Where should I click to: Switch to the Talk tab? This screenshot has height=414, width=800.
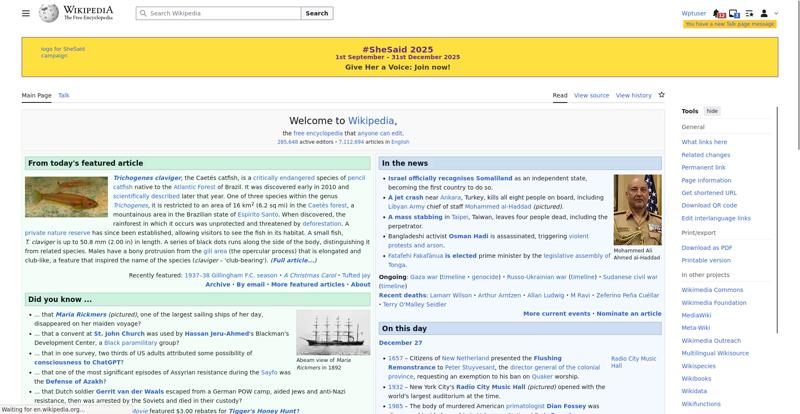coord(64,96)
